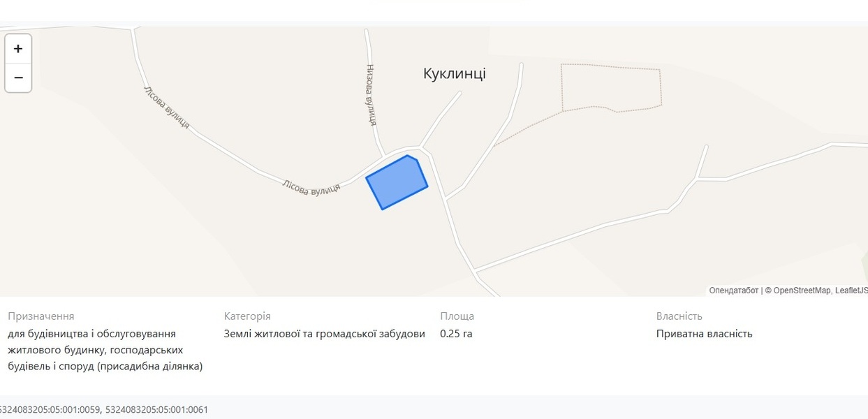
Task: Click the Землі житлової та громадської забудови text
Action: [325, 334]
